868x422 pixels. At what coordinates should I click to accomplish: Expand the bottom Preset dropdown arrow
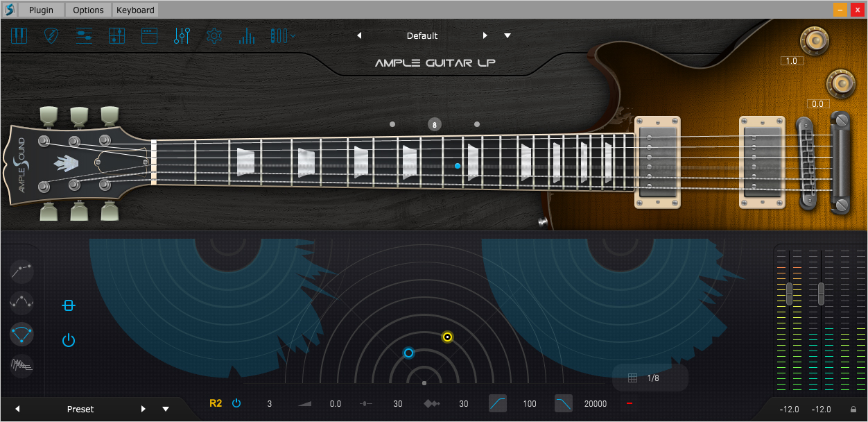click(166, 409)
